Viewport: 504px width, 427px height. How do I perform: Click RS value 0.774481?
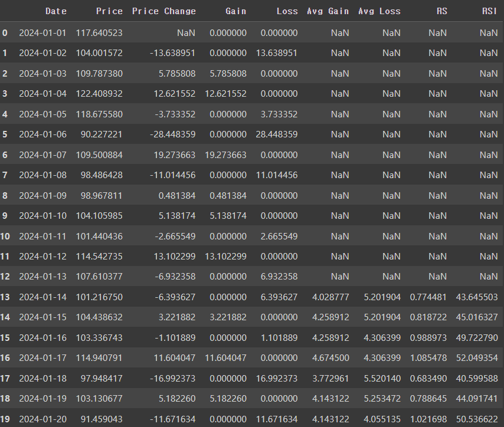point(428,297)
